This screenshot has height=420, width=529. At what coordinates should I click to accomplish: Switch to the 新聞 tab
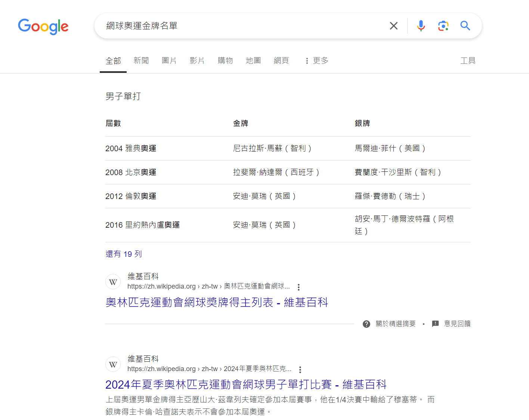[141, 60]
